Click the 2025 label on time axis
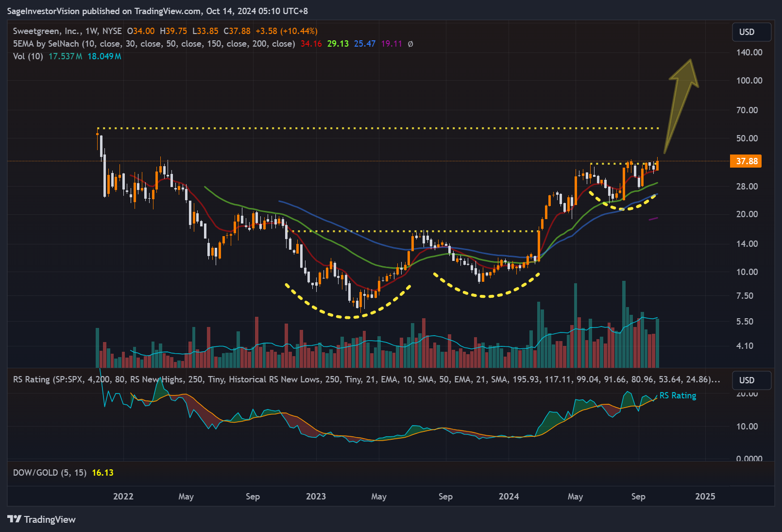This screenshot has height=532, width=782. [705, 497]
